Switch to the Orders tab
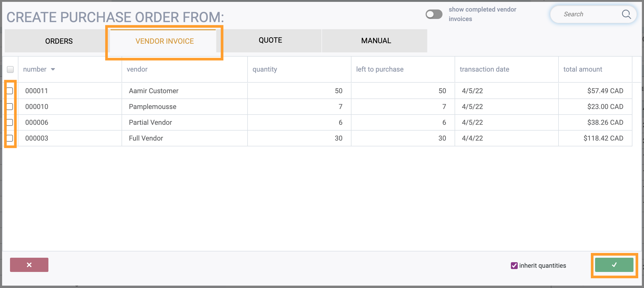Screen dimensions: 644x288 click(59, 41)
